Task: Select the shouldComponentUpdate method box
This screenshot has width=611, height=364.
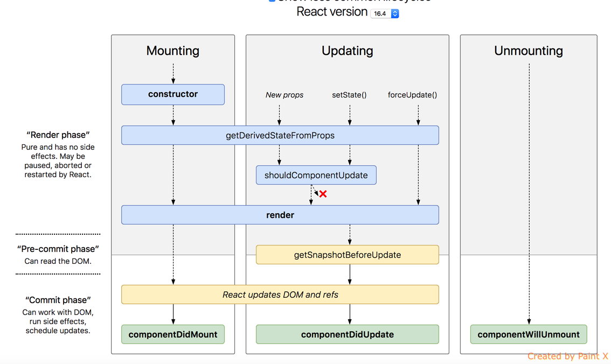Action: (x=316, y=175)
